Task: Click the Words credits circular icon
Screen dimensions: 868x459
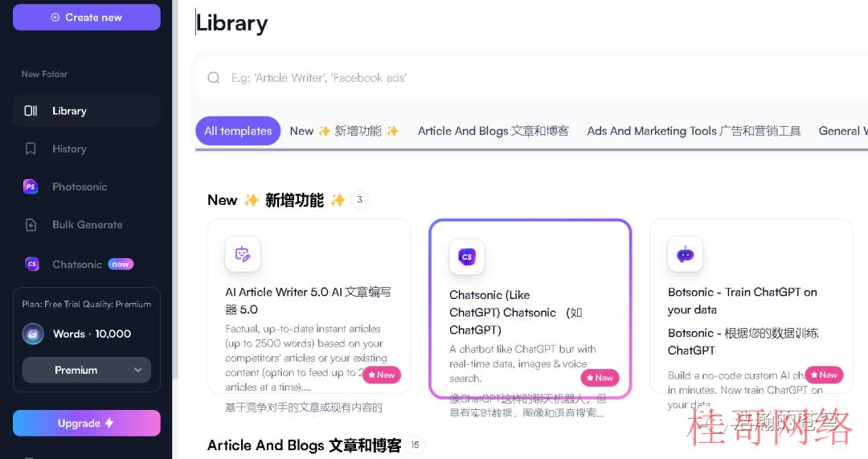Action: (33, 334)
